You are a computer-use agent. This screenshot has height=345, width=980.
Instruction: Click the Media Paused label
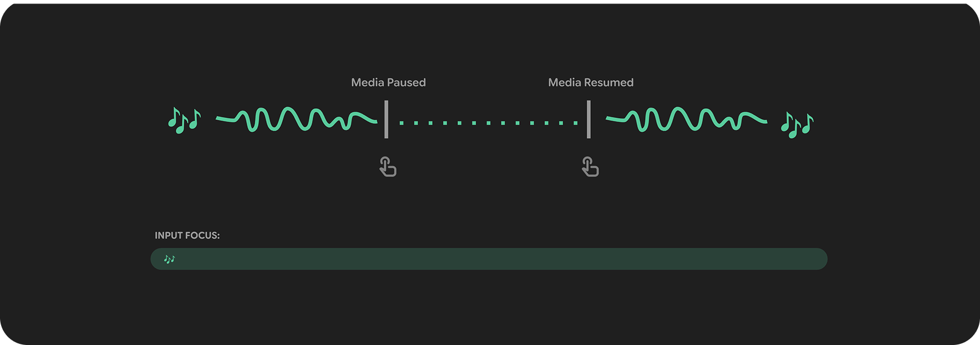pos(388,83)
